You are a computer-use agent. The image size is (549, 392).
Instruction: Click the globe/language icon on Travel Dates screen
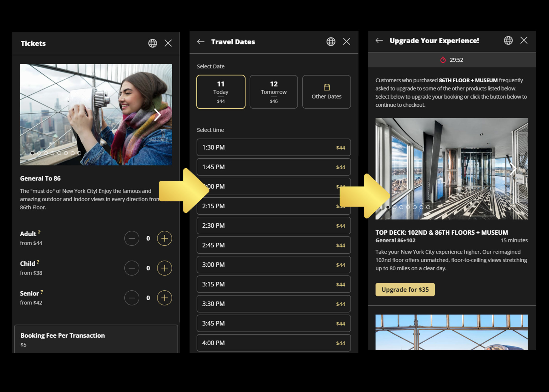(330, 41)
